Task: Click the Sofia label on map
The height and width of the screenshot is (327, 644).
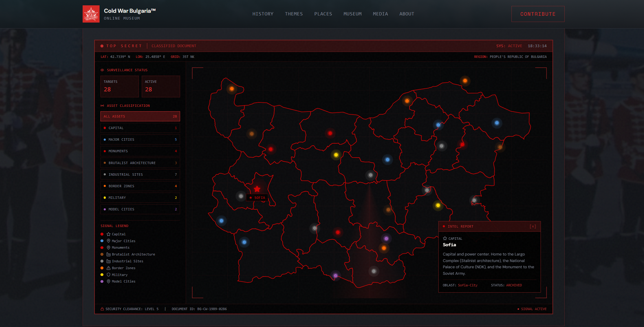Action: [257, 198]
